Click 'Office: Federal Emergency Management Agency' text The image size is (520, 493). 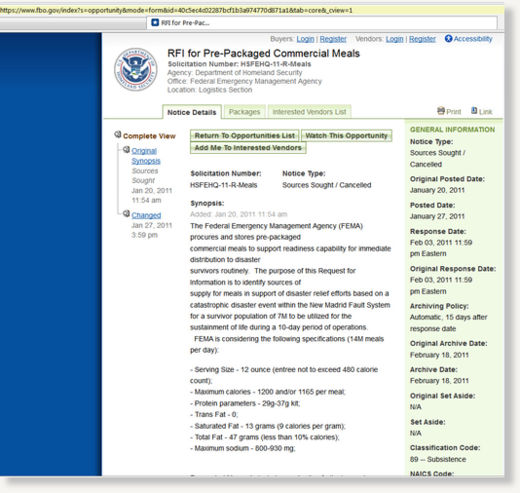coord(244,81)
